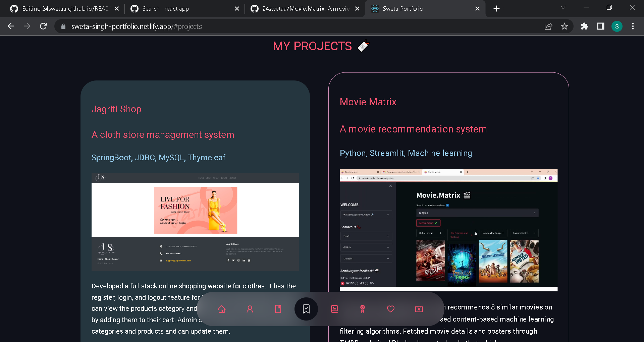Screen dimensions: 644x342
Task: Open the Home section via house icon
Action: point(221,309)
